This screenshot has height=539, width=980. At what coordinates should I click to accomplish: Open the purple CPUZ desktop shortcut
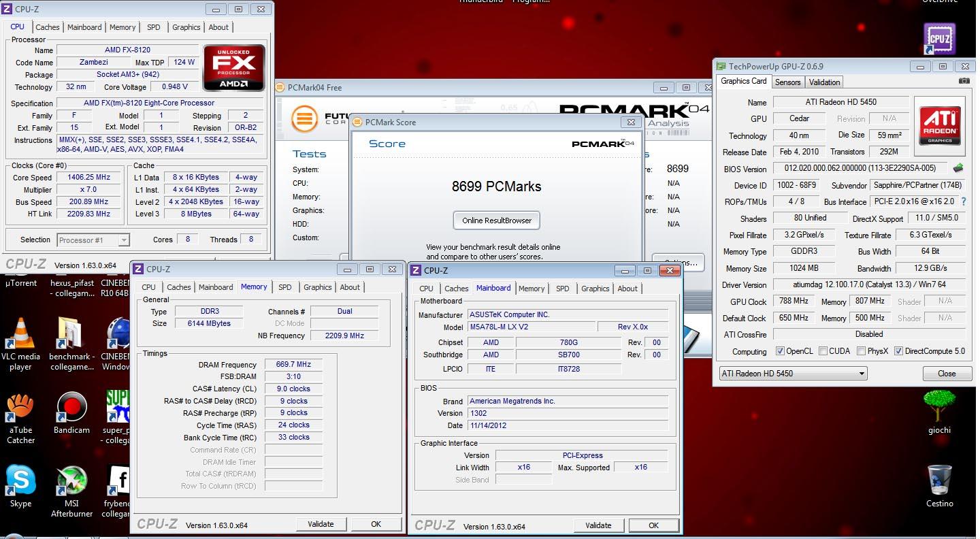939,39
